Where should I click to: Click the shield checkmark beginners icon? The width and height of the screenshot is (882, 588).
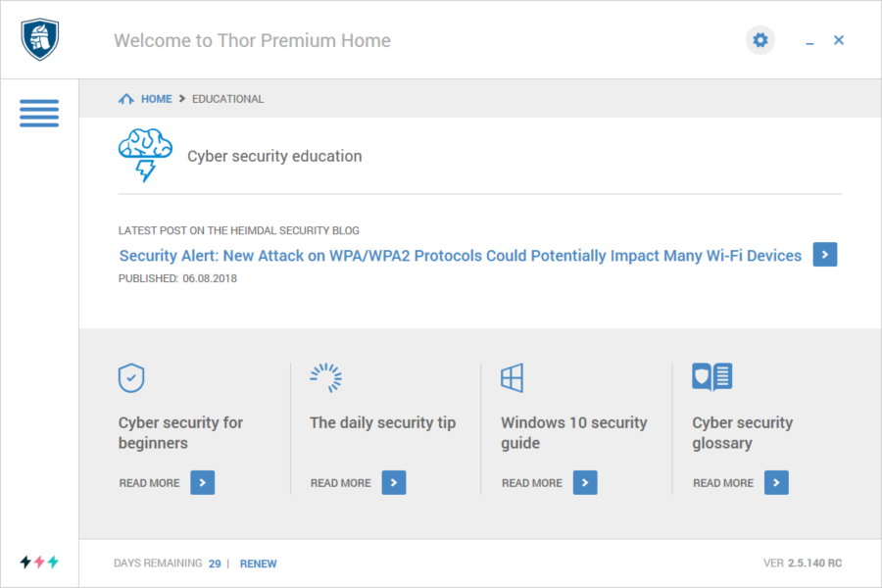(131, 377)
